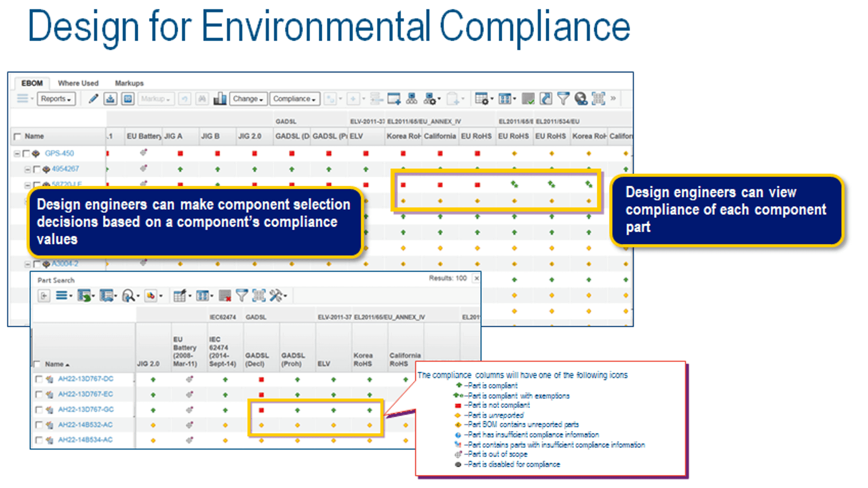Switch to the Markups tab
Image resolution: width=868 pixels, height=488 pixels.
click(129, 83)
